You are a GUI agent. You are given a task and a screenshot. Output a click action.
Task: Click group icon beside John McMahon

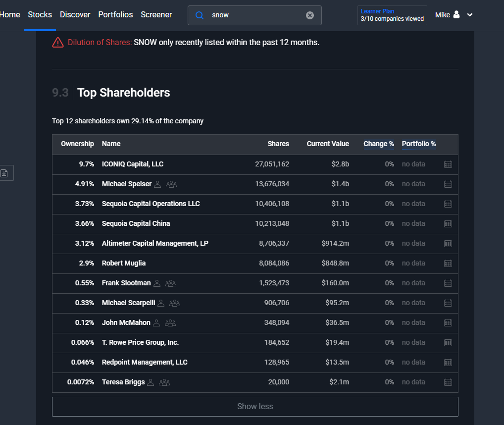tap(170, 323)
